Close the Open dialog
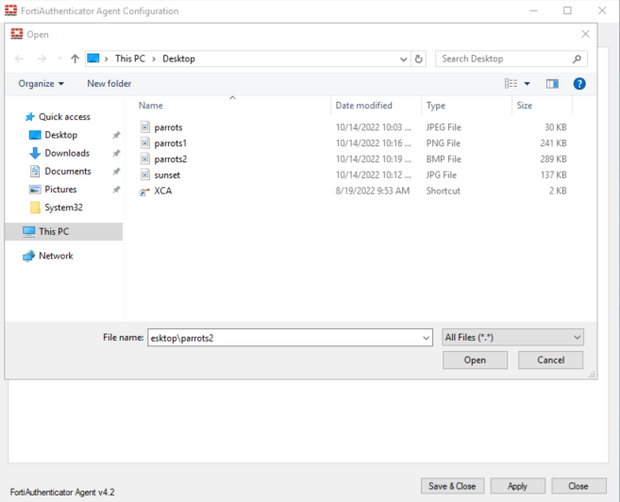 586,34
